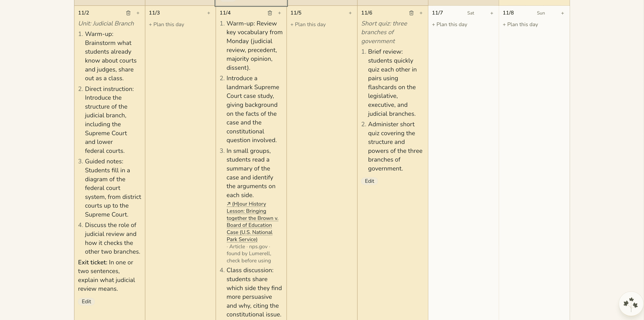This screenshot has width=644, height=320.
Task: Click Edit under the 11/2 lesson plan
Action: (x=86, y=301)
